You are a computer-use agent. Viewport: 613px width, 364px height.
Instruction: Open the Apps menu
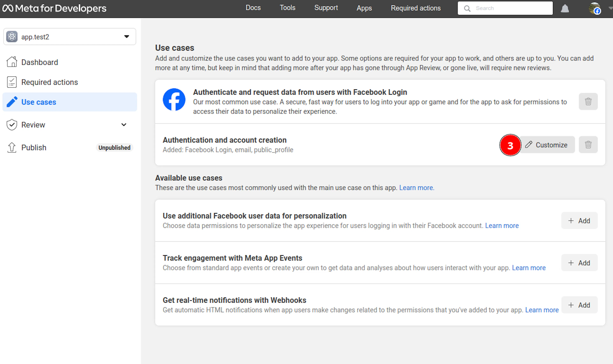point(364,8)
